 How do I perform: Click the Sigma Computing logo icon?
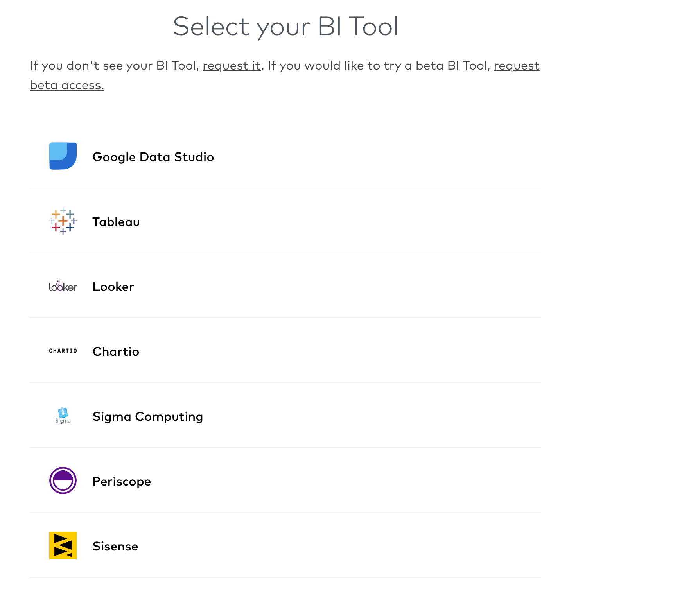[63, 416]
